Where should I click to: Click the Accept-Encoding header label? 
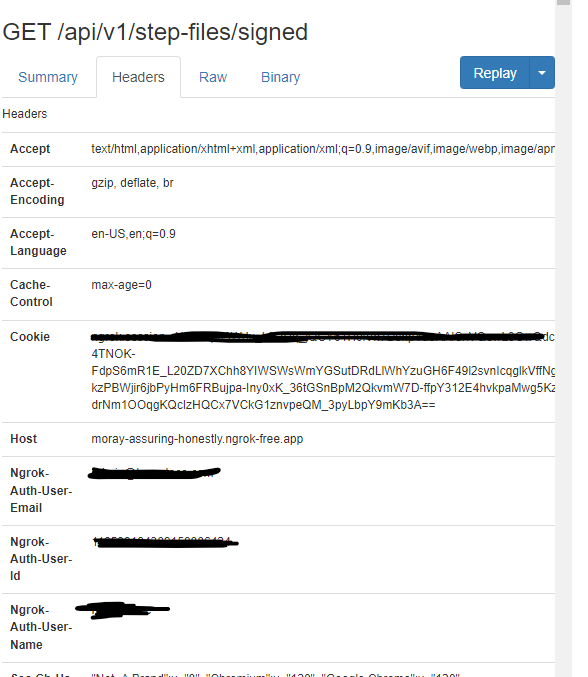(x=37, y=191)
